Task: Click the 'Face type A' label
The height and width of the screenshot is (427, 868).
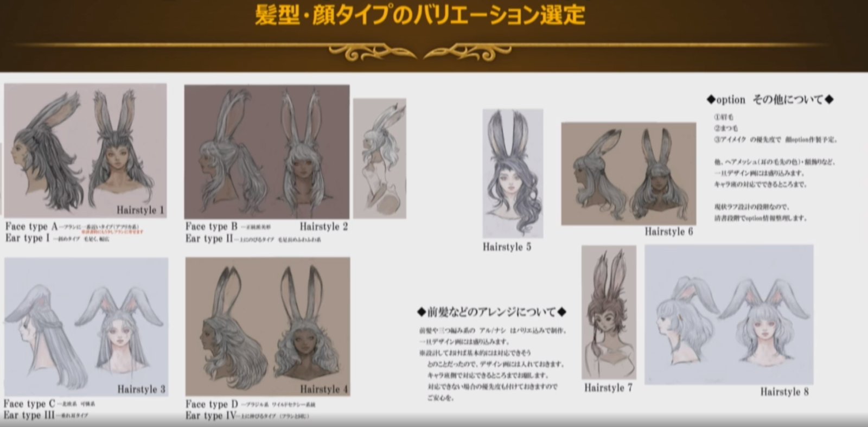Action: [x=31, y=226]
